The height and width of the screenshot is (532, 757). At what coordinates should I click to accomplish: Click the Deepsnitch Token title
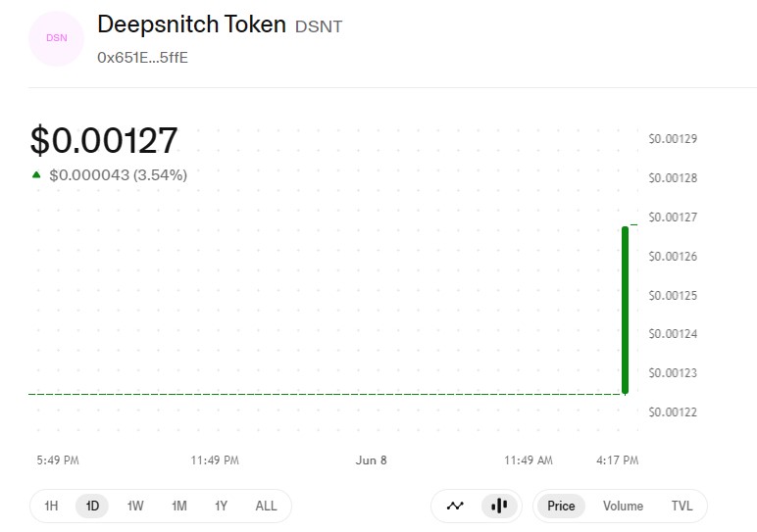point(191,24)
